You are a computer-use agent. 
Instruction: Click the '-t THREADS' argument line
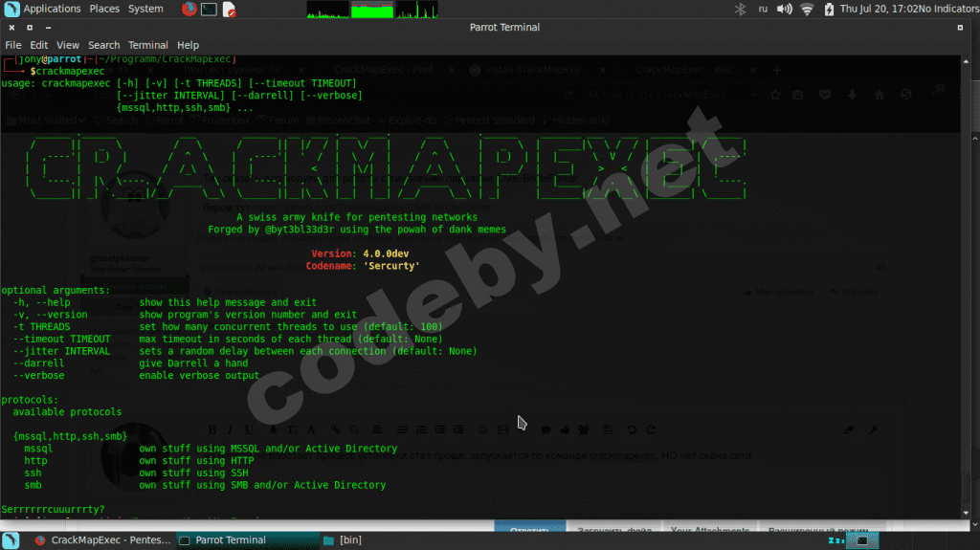228,327
